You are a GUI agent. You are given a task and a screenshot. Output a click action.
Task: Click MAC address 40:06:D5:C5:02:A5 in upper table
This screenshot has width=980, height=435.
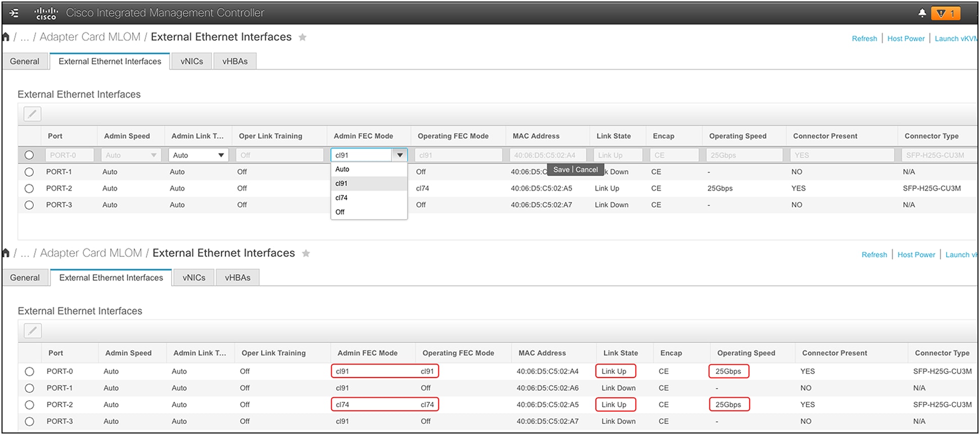click(x=541, y=189)
